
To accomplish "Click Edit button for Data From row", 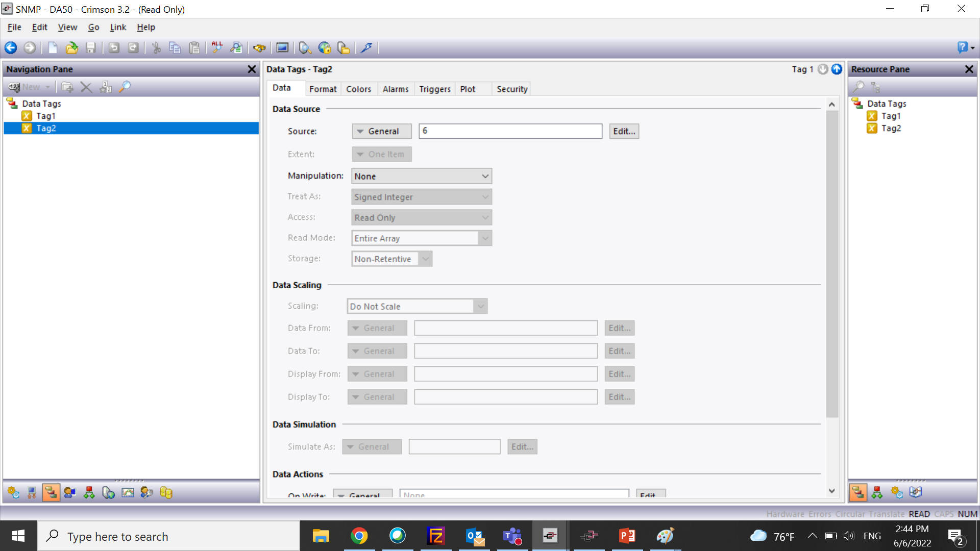I will [619, 328].
